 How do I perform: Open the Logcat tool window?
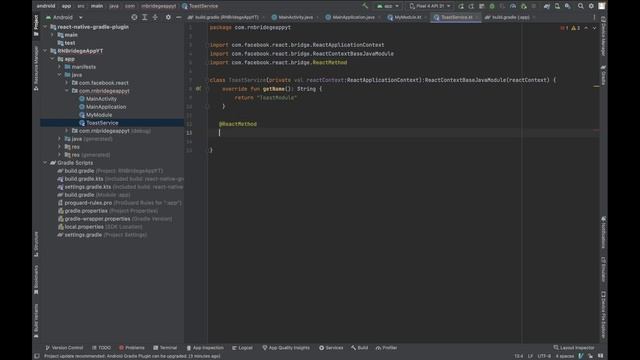[x=242, y=348]
